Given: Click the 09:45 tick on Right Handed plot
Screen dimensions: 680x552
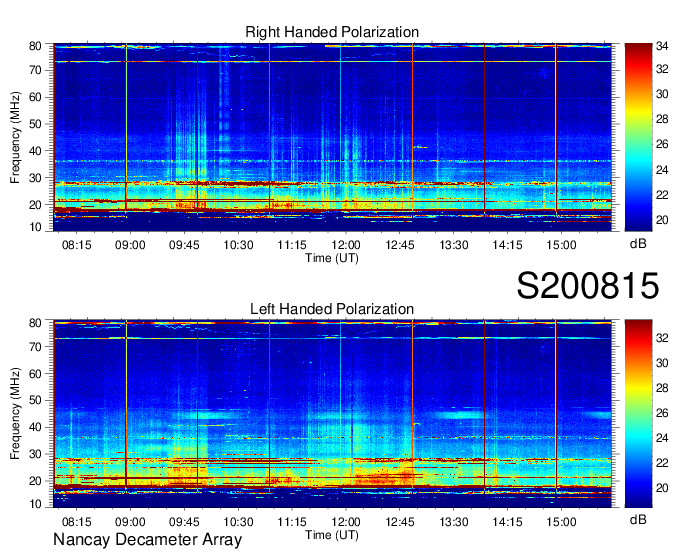Looking at the screenshot, I should (x=184, y=245).
